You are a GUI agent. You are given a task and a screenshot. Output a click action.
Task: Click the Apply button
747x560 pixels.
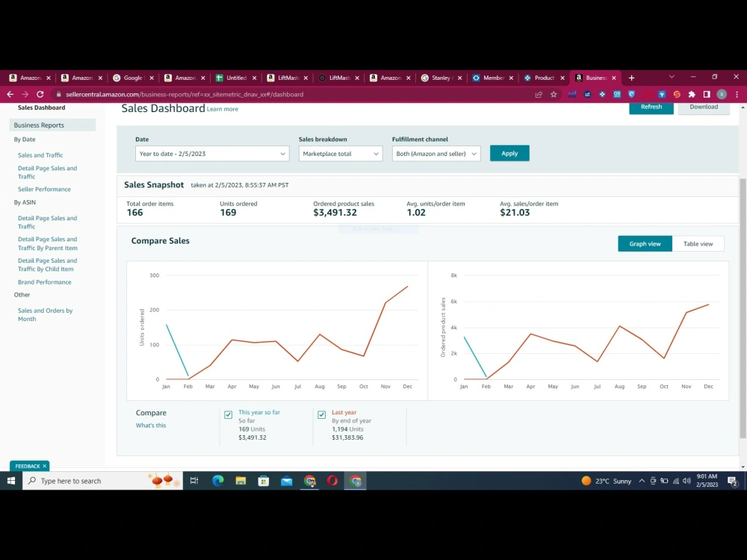point(509,153)
